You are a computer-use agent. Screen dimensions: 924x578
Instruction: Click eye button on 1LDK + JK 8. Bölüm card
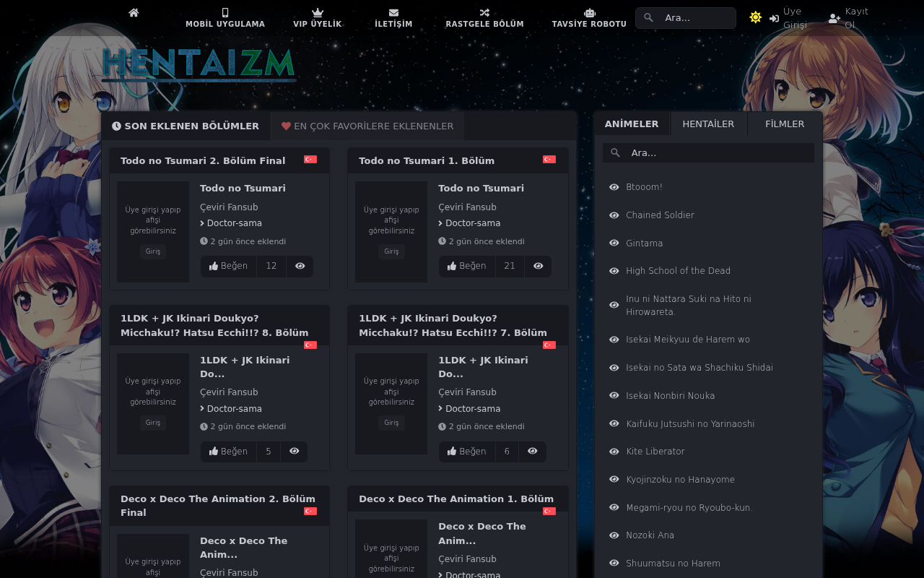pyautogui.click(x=294, y=452)
